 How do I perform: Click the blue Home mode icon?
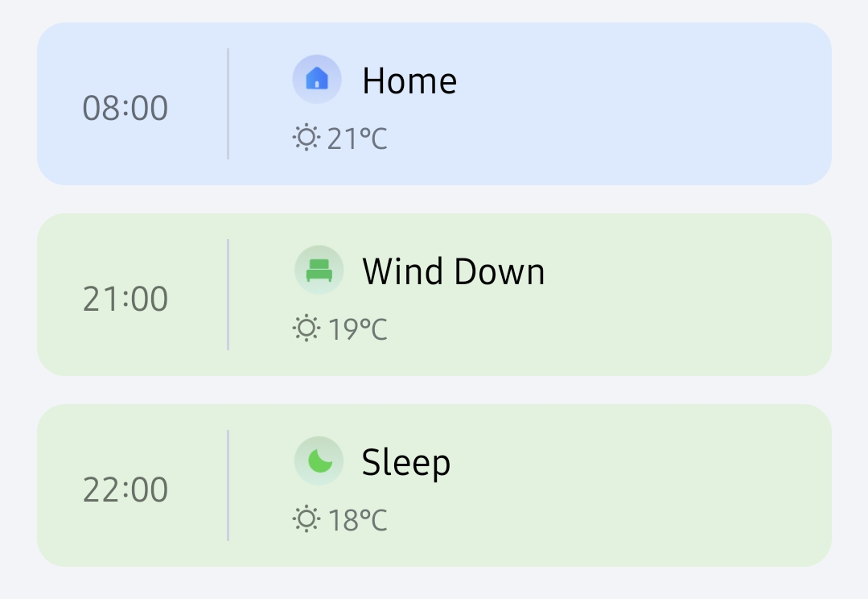coord(317,80)
